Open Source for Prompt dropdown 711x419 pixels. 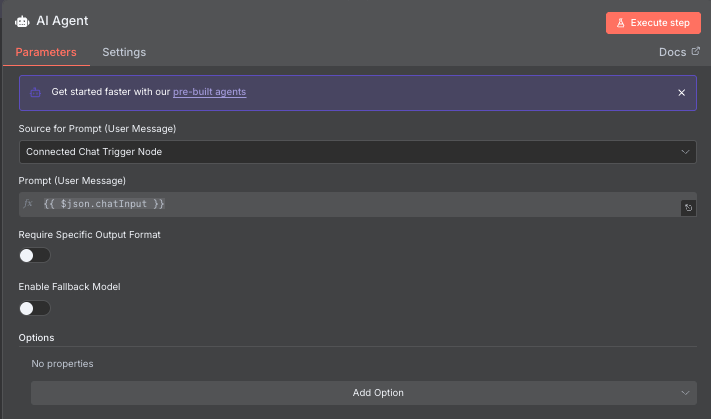tap(357, 152)
